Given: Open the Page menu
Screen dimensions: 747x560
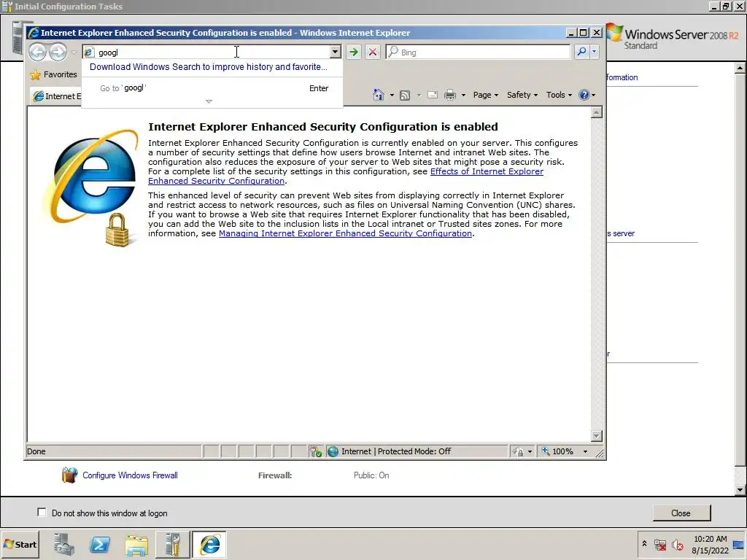Looking at the screenshot, I should pos(485,95).
